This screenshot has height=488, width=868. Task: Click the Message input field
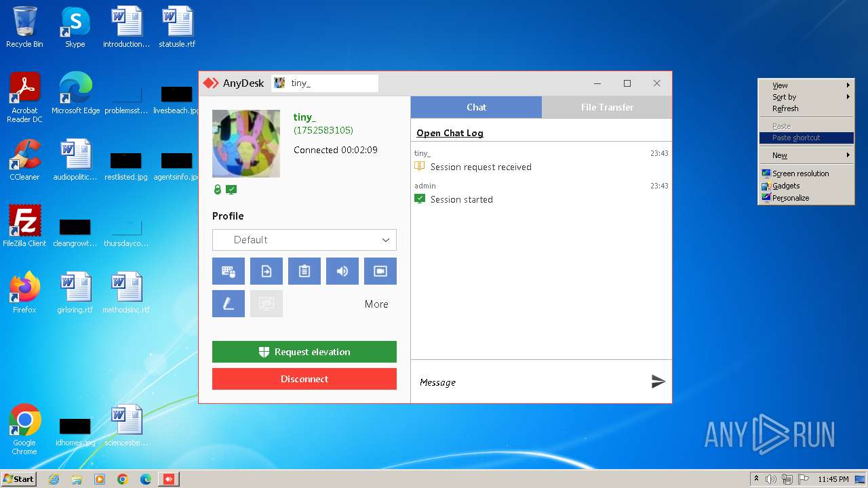529,382
